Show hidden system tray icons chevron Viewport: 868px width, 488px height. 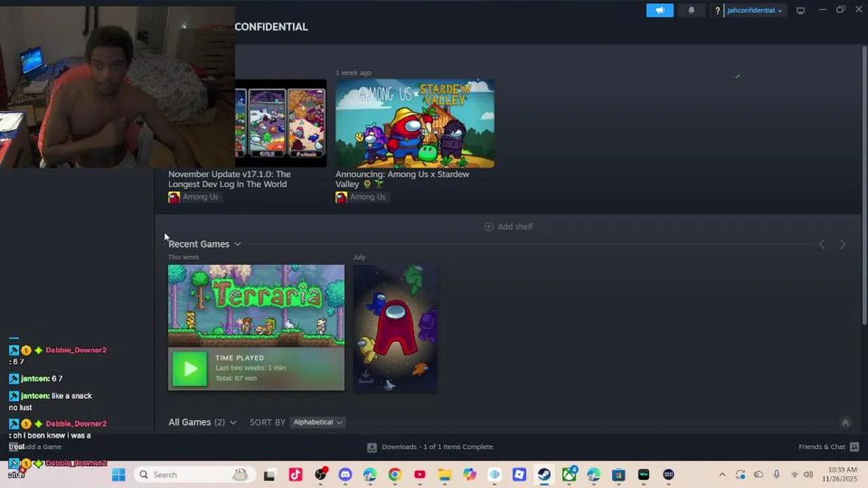click(722, 474)
